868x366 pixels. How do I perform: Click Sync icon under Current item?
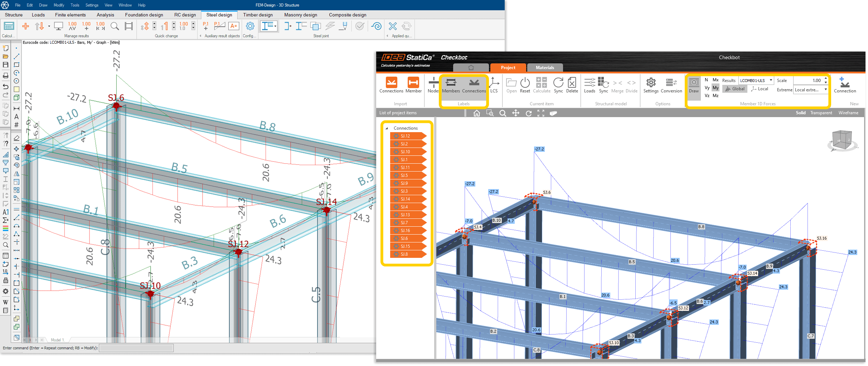[558, 83]
